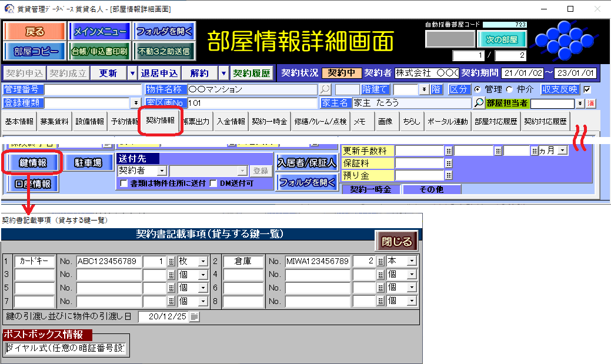Image resolution: width=611 pixels, height=364 pixels.
Task: Open the unit dropdown showing 枚 for key 1
Action: click(x=203, y=261)
